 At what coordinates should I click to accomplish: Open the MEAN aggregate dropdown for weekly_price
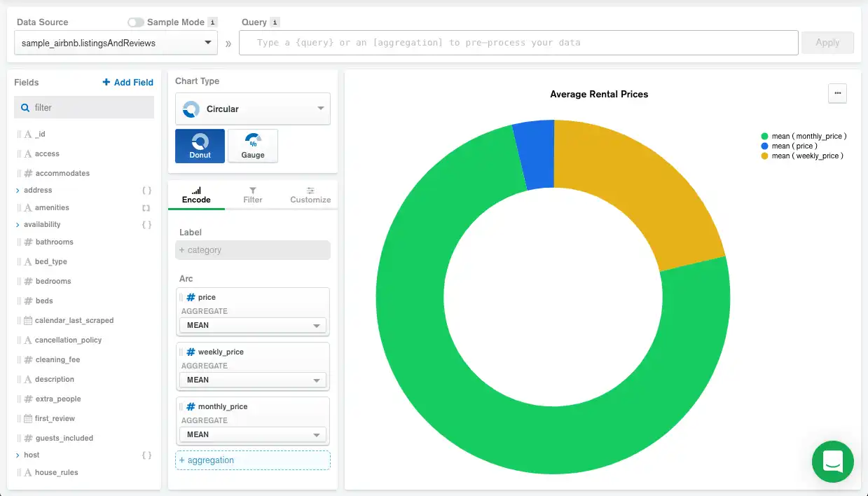pos(252,380)
